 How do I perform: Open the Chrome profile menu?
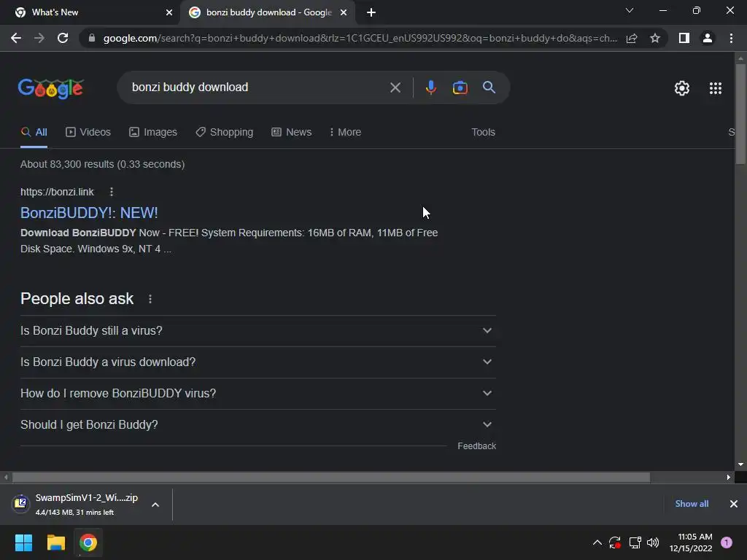pyautogui.click(x=708, y=38)
